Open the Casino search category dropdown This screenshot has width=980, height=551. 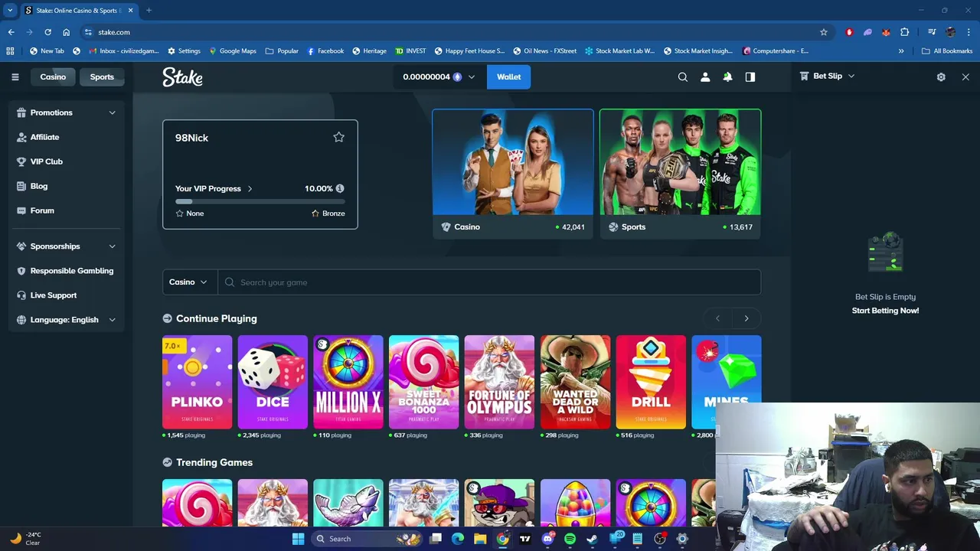(189, 282)
